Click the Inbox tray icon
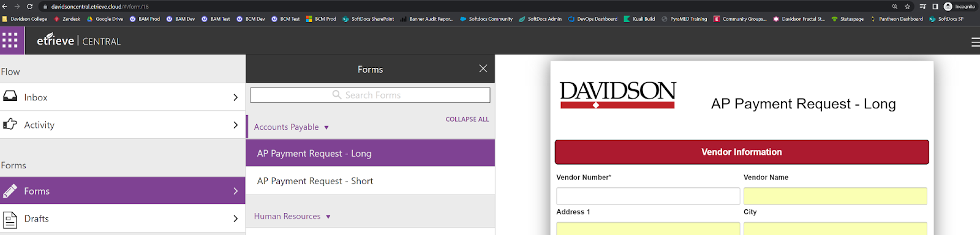 10,97
